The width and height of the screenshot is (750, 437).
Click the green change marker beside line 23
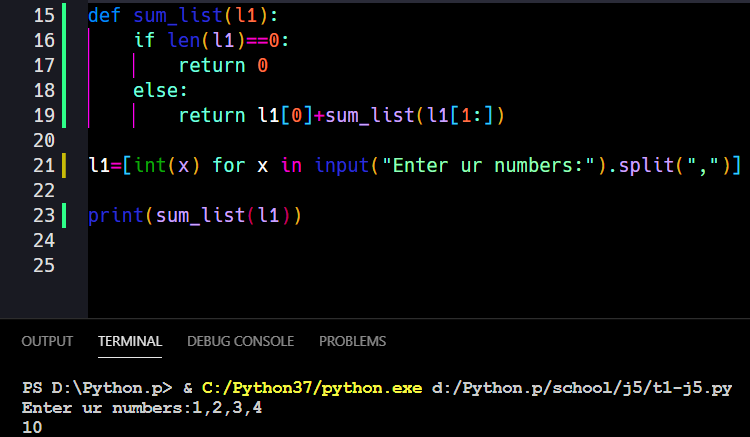pyautogui.click(x=64, y=215)
